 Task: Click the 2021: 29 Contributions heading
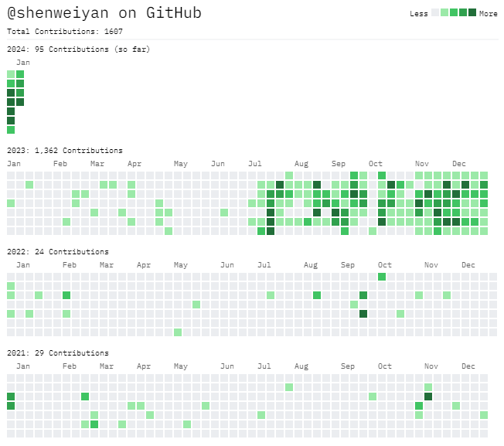(x=58, y=352)
